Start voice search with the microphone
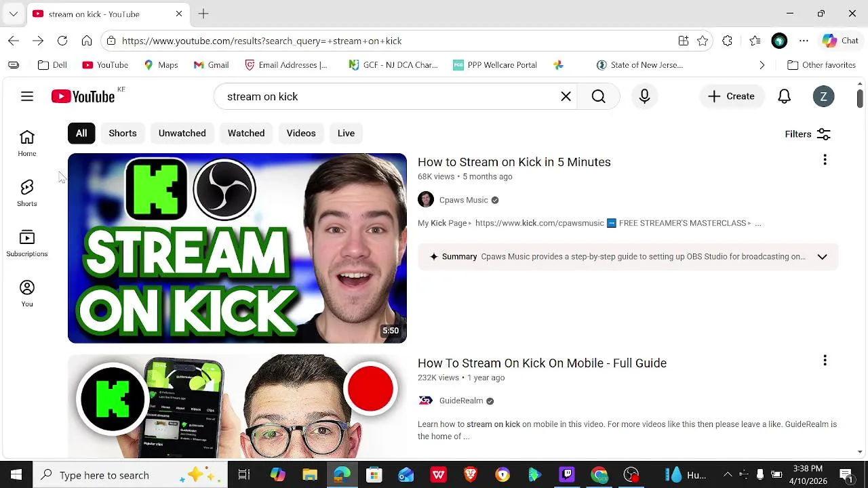The image size is (868, 488). pyautogui.click(x=644, y=96)
